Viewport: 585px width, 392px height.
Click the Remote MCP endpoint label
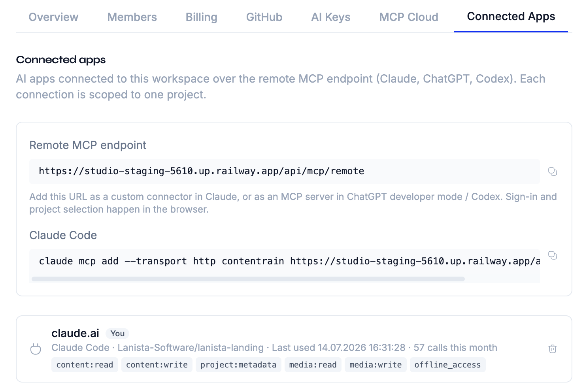point(88,145)
